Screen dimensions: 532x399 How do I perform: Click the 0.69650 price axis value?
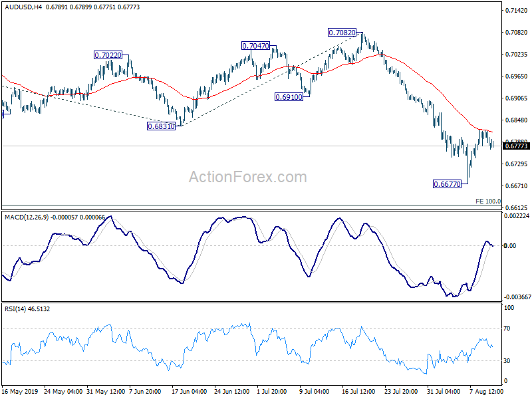click(517, 76)
